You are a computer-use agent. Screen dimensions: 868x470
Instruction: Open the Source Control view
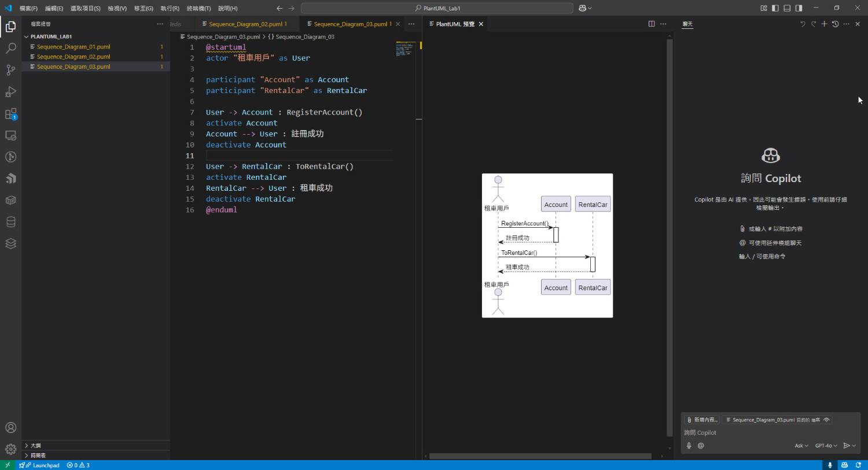click(x=10, y=70)
